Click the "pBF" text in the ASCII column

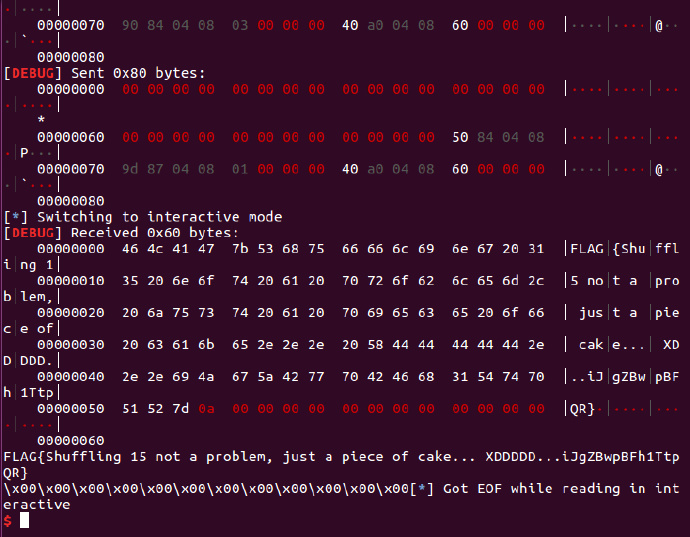click(669, 377)
